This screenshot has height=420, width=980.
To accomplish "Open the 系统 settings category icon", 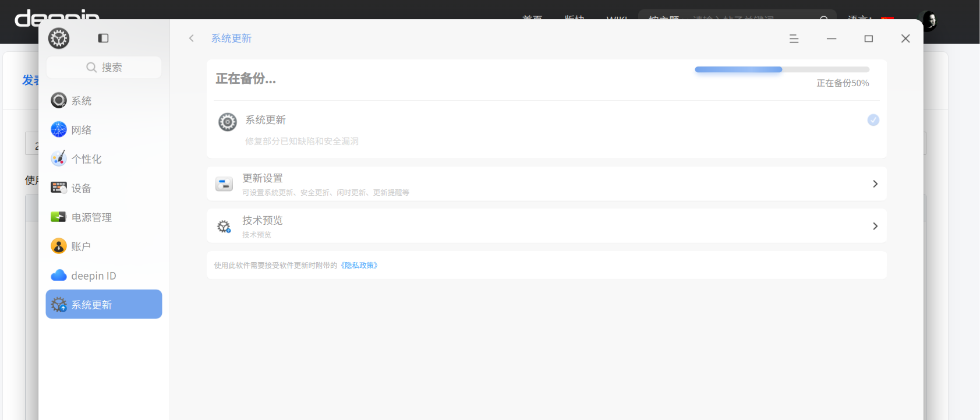I will (x=59, y=100).
